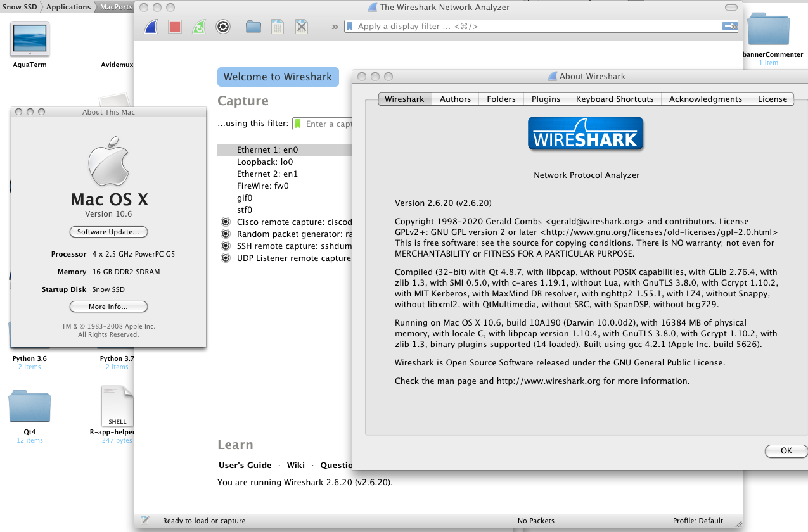This screenshot has height=532, width=808.
Task: Expand the toolbar overflow chevron
Action: coord(335,27)
